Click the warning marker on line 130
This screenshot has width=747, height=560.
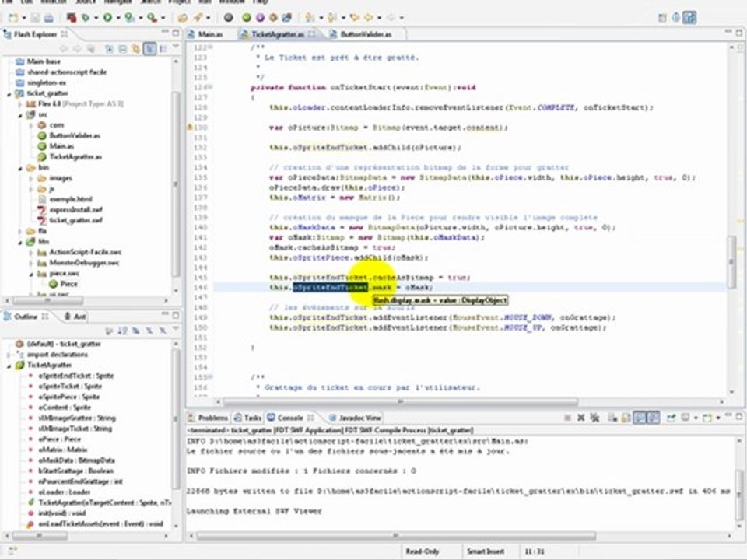(190, 127)
